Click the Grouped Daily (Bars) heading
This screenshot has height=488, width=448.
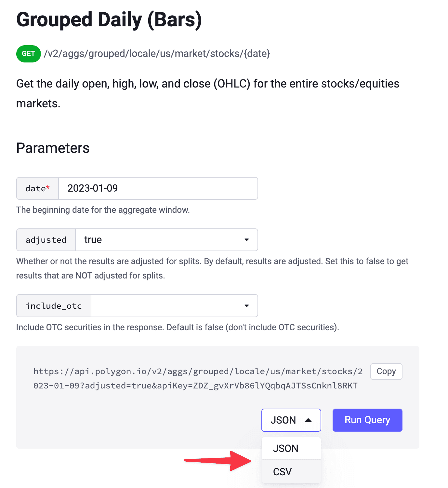click(109, 20)
